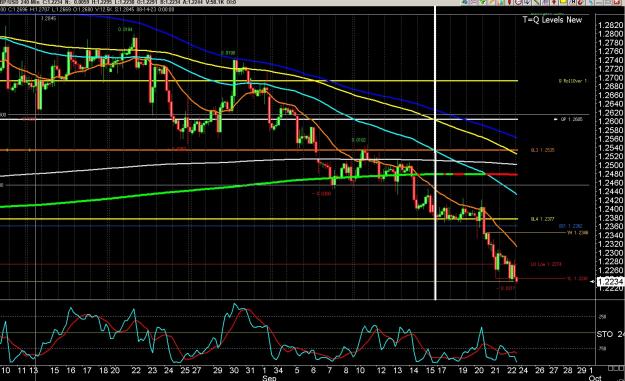Select the GP 1.2605 level label
Screen dimensions: 625x381
[572, 119]
